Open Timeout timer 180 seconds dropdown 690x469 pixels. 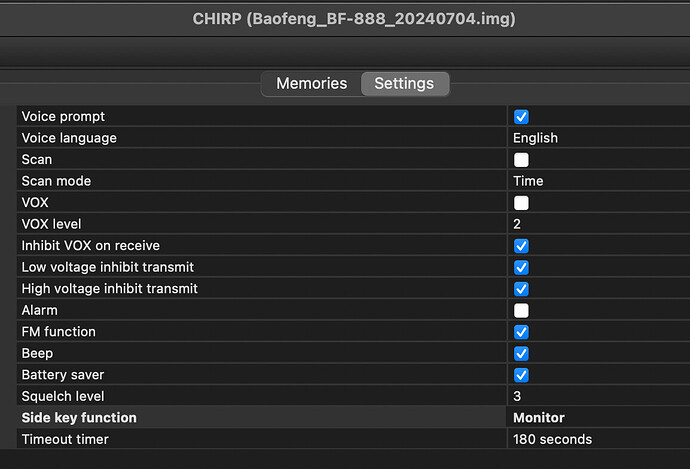pos(599,440)
